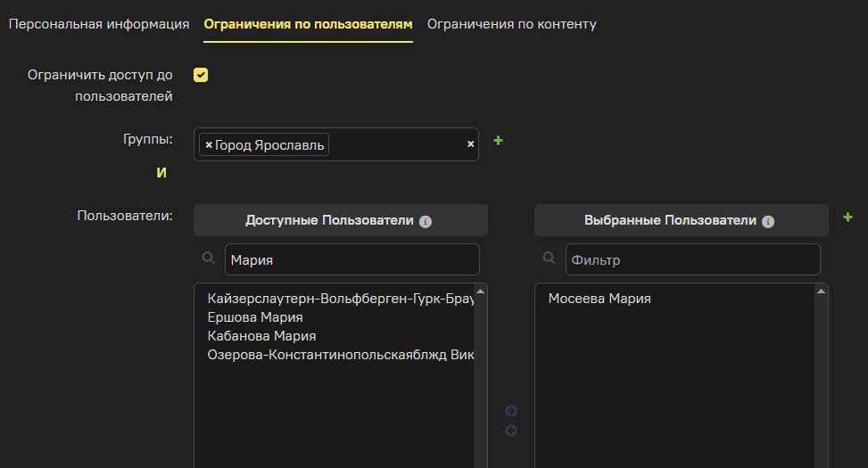The height and width of the screenshot is (468, 868).
Task: Click the green plus beside Selected Users
Action: (x=847, y=217)
